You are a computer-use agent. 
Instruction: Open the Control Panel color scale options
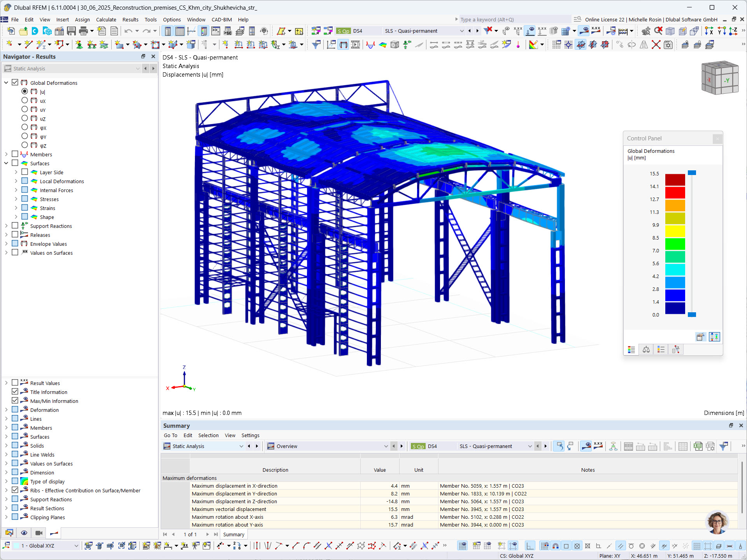[x=631, y=349]
